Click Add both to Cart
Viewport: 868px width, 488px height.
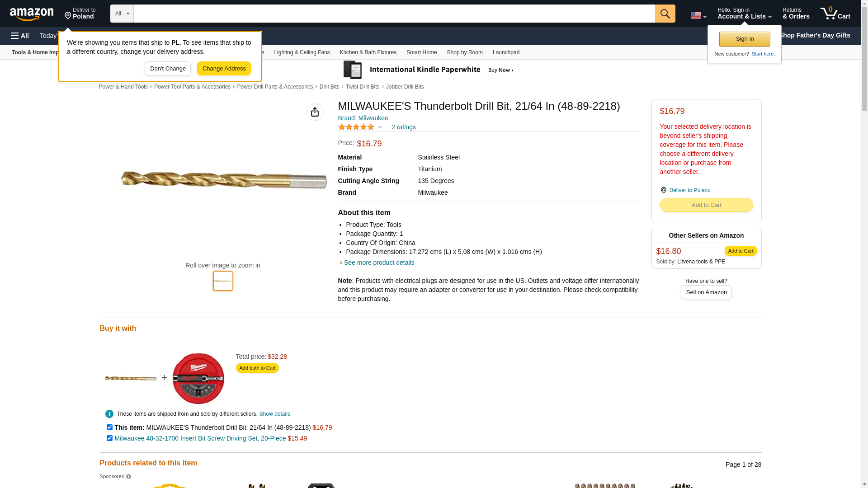(x=257, y=368)
